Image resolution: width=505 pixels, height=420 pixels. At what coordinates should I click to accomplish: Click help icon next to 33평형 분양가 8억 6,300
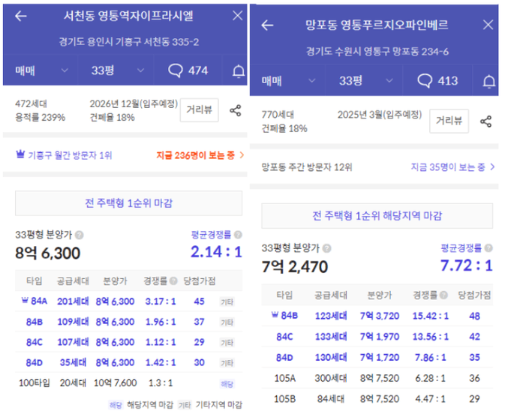tap(80, 235)
